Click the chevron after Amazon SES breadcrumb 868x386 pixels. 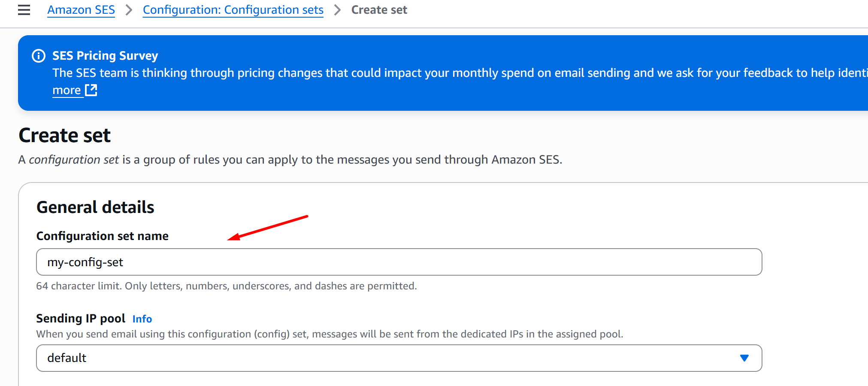pos(129,10)
